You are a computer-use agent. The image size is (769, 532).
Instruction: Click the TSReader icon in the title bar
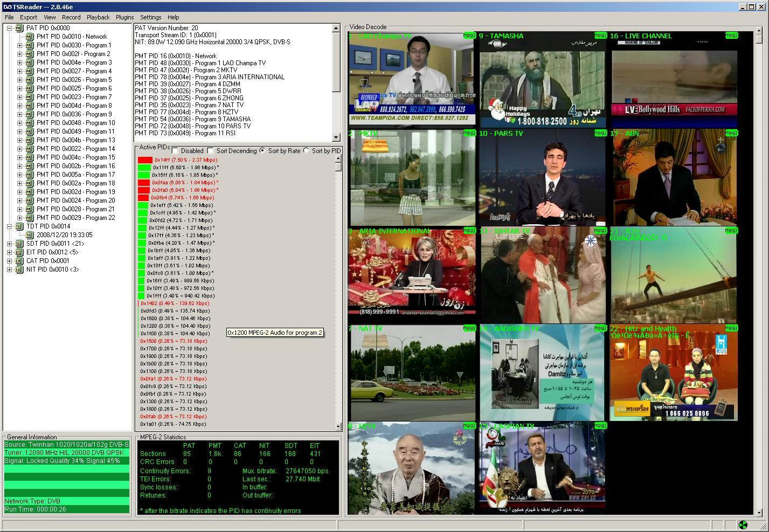7,6
